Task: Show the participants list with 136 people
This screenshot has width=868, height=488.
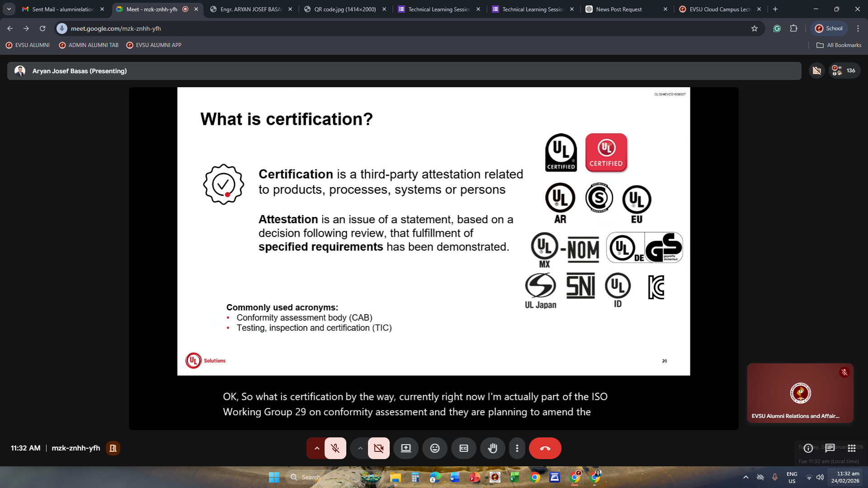Action: pos(844,71)
